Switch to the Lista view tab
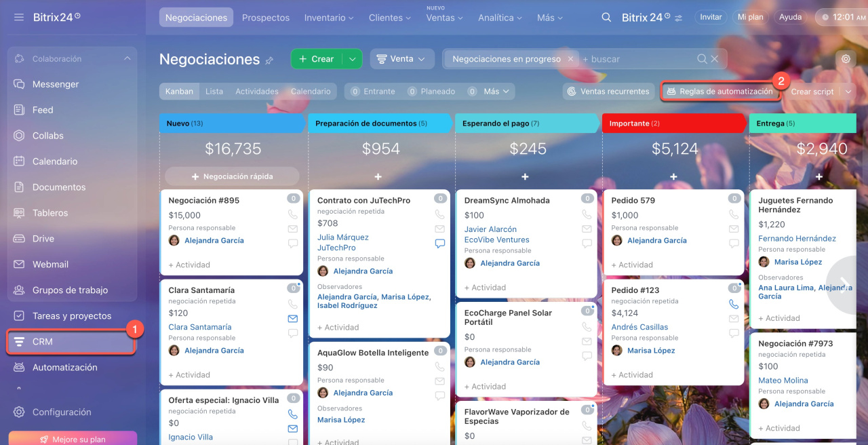The width and height of the screenshot is (868, 445). [x=214, y=91]
